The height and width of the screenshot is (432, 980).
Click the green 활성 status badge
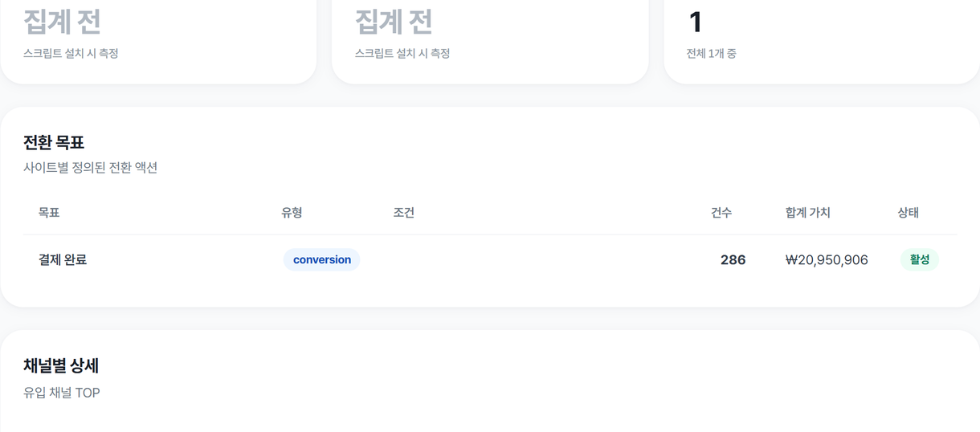click(x=919, y=259)
